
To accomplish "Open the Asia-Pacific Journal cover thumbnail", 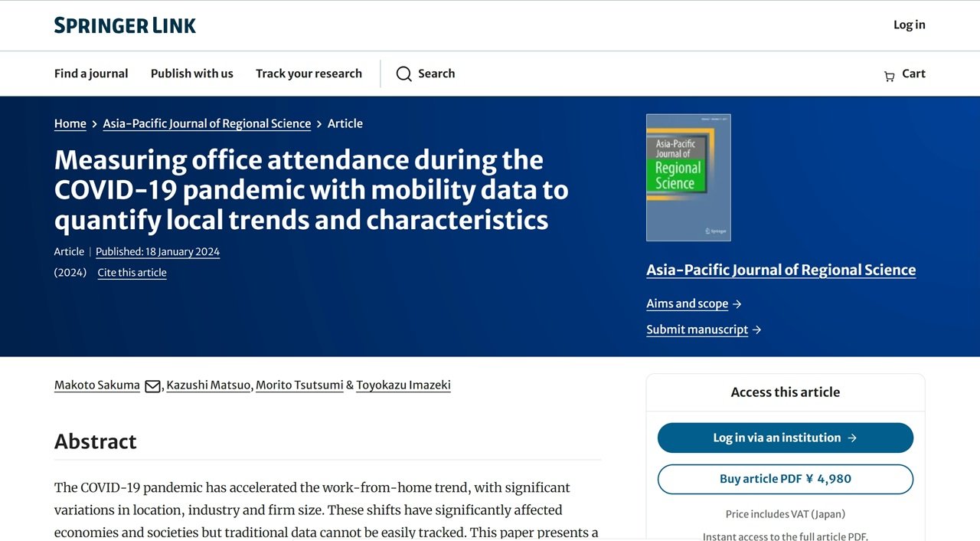I will [688, 178].
